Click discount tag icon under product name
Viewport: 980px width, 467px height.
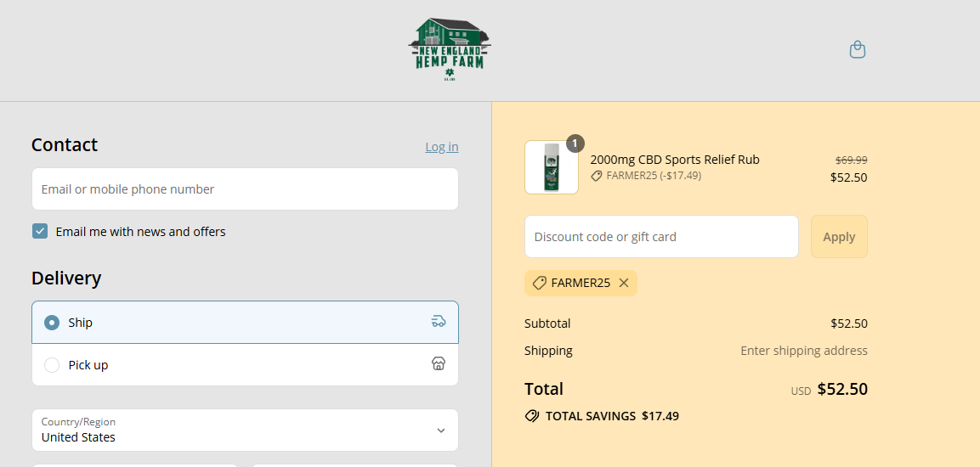(597, 176)
